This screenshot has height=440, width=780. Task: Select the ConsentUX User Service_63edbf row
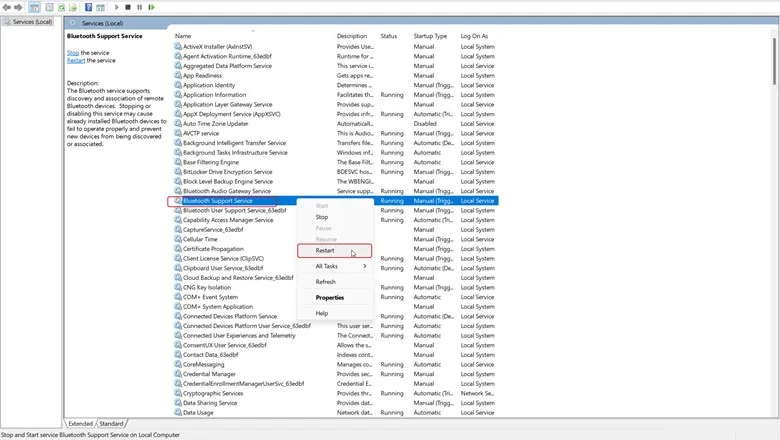coord(335,345)
